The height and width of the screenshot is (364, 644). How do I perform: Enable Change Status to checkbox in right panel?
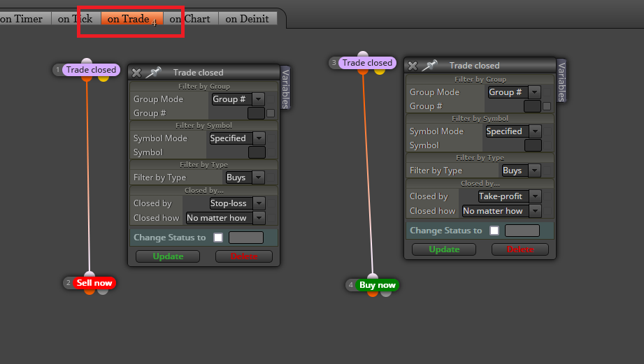click(x=494, y=231)
